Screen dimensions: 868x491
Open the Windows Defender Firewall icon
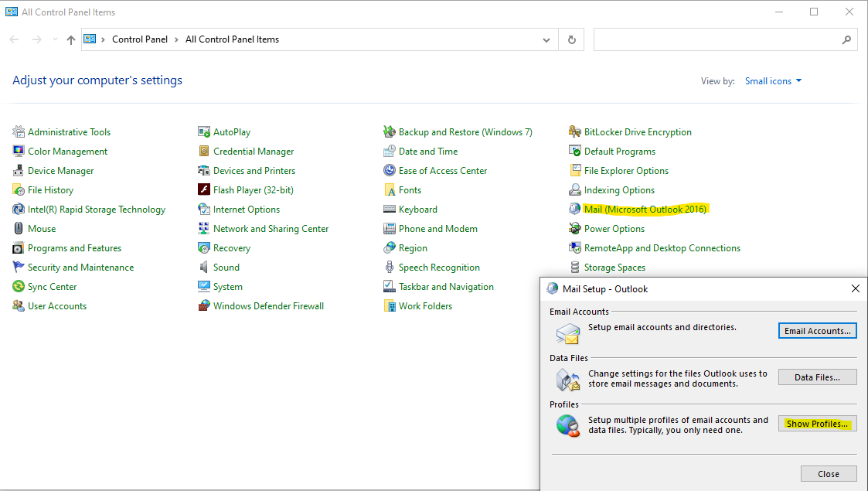click(x=204, y=306)
